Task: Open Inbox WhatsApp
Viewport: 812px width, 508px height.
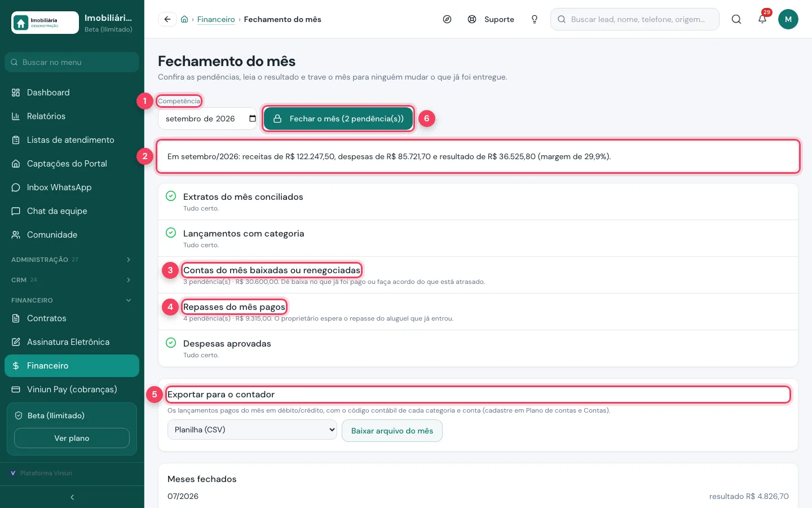Action: [x=72, y=187]
